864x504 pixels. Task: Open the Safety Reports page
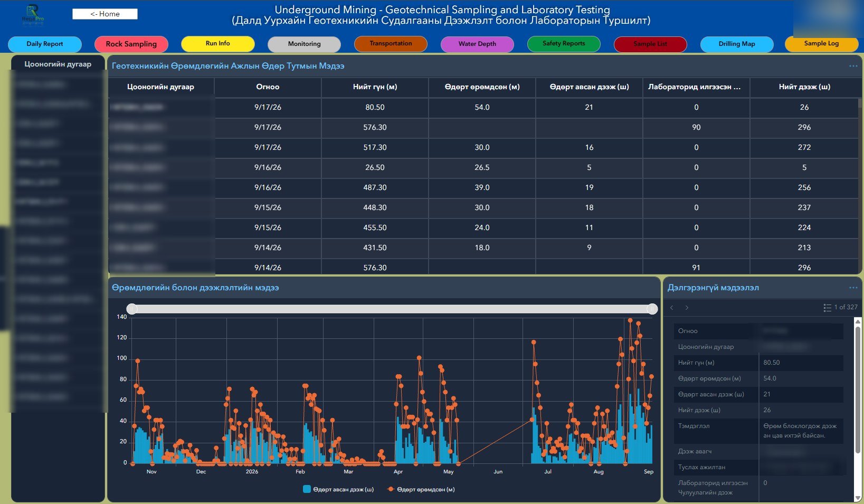tap(564, 44)
